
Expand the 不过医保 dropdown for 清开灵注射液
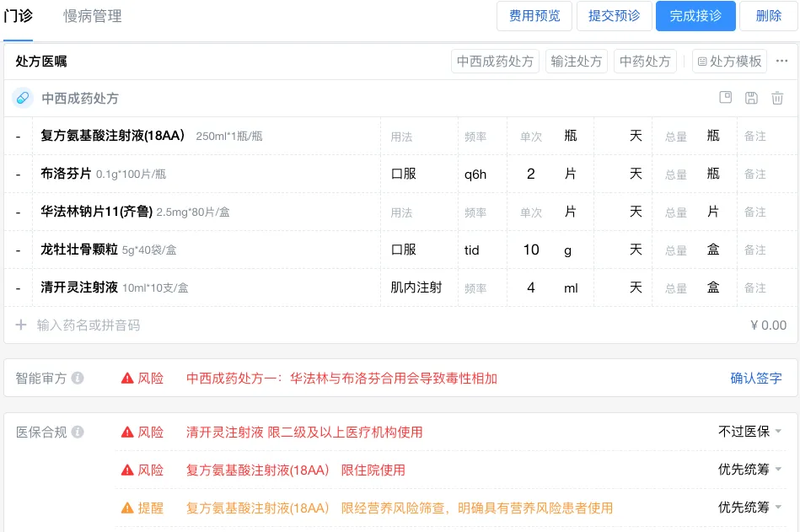pyautogui.click(x=749, y=432)
